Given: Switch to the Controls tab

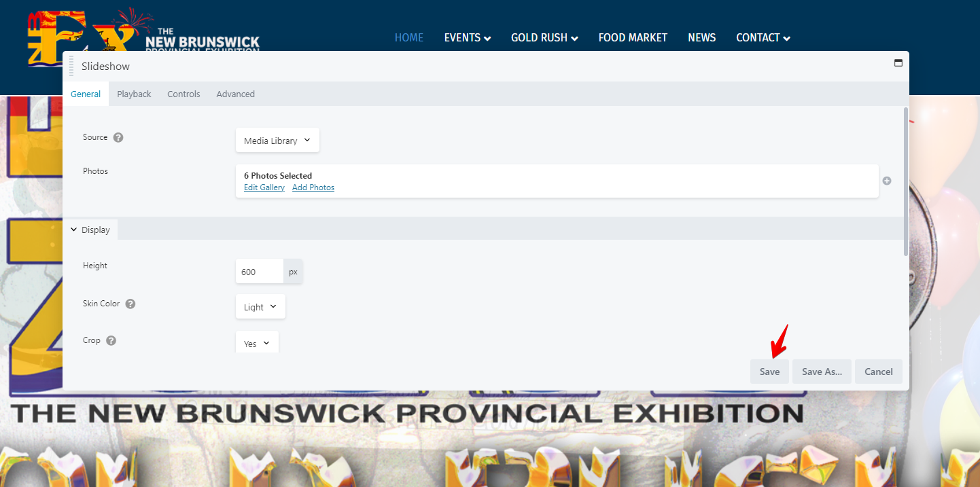Looking at the screenshot, I should [x=183, y=94].
